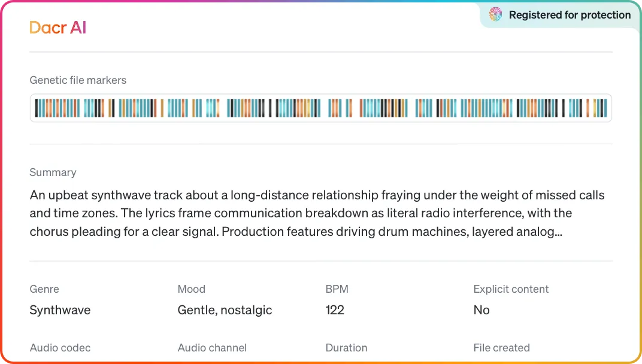Click the Audio codec label
Image resolution: width=642 pixels, height=364 pixels.
60,348
